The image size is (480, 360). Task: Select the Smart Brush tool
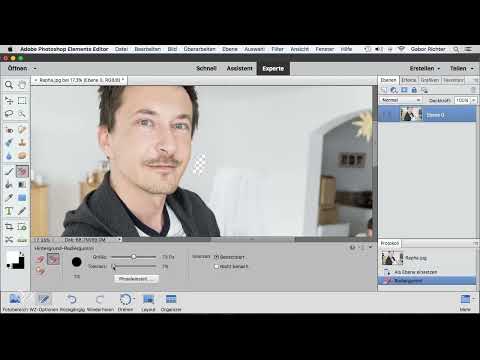[x=9, y=143]
